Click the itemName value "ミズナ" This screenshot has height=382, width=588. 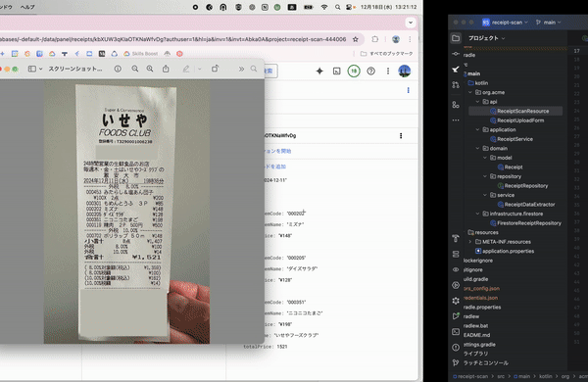[295, 224]
